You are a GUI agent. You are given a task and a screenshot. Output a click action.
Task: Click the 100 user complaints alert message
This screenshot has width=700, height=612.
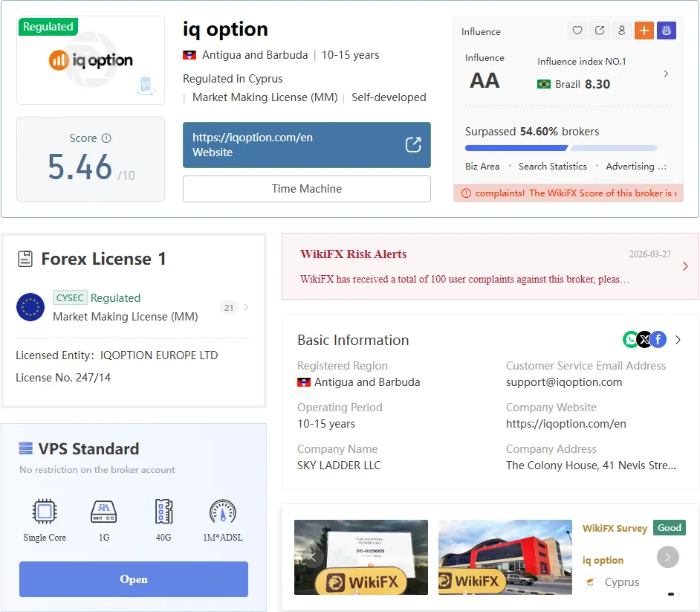click(464, 279)
